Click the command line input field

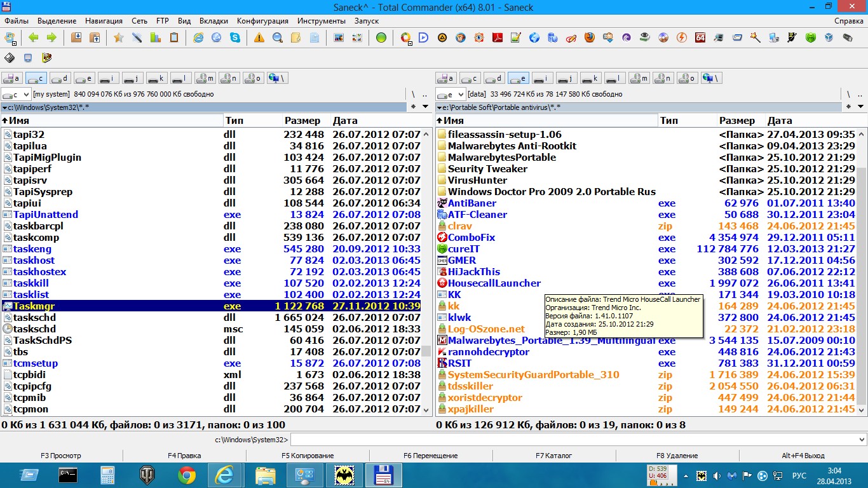[574, 439]
